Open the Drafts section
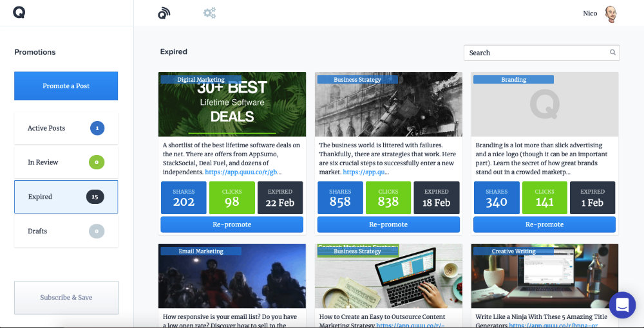644x328 pixels. [66, 232]
